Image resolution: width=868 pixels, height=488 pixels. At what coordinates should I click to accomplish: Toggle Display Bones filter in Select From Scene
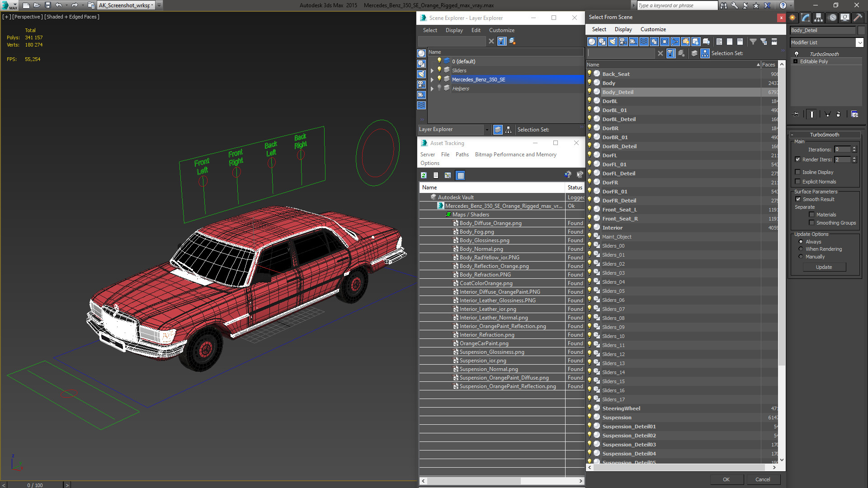click(x=675, y=42)
